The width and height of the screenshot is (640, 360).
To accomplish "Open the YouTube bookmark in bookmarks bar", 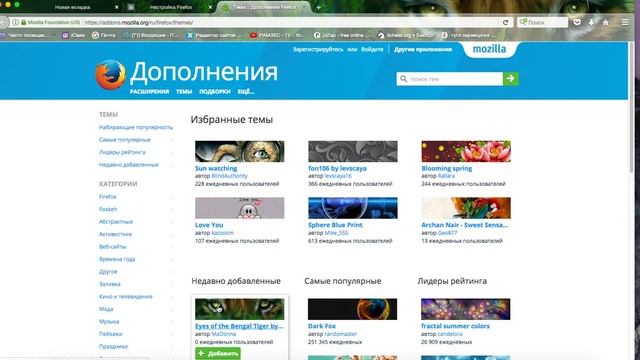I will [x=278, y=36].
